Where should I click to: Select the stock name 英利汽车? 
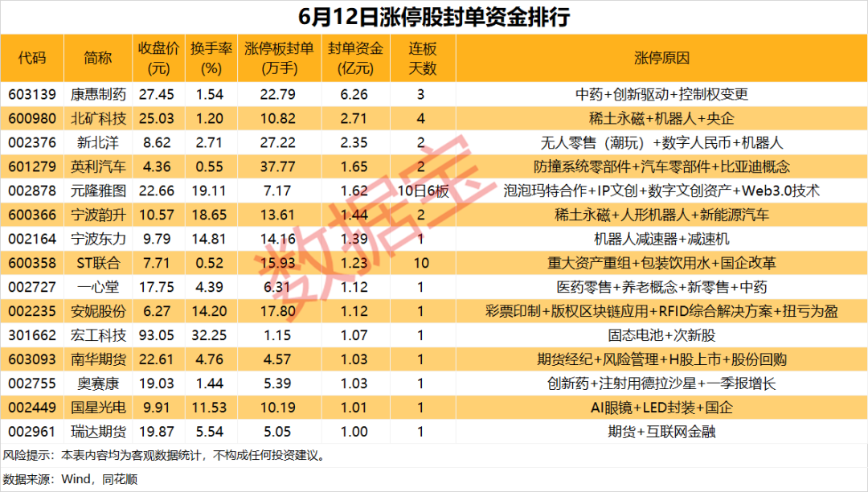98,166
